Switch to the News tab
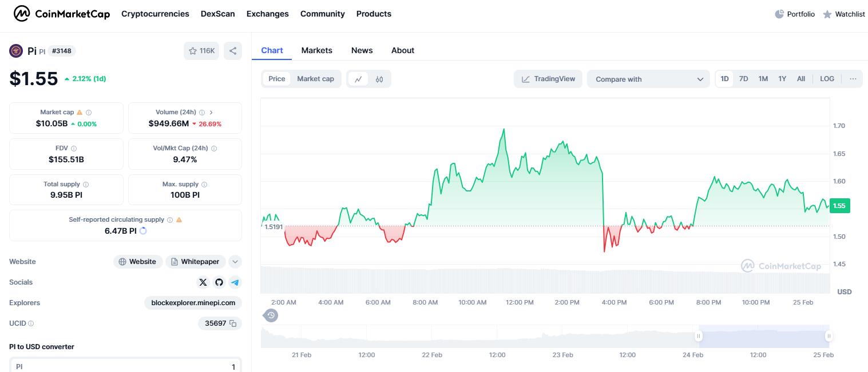 (x=362, y=50)
